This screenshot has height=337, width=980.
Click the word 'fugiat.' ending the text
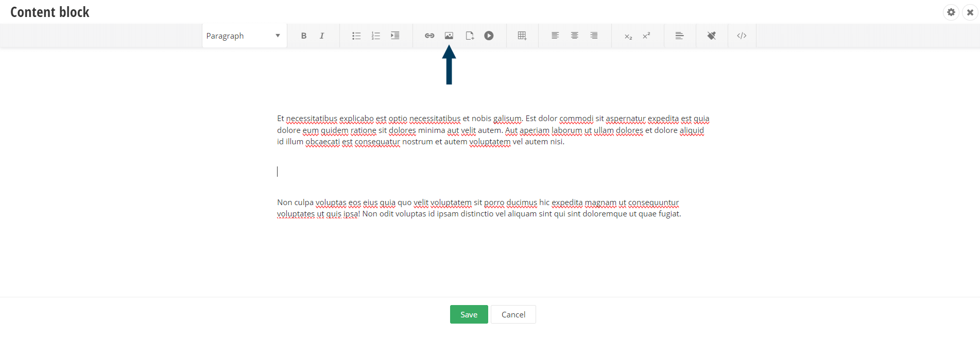pos(670,214)
